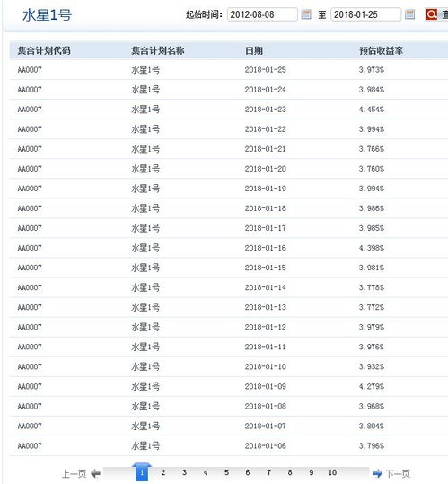Click yield value 3.778%

372,287
